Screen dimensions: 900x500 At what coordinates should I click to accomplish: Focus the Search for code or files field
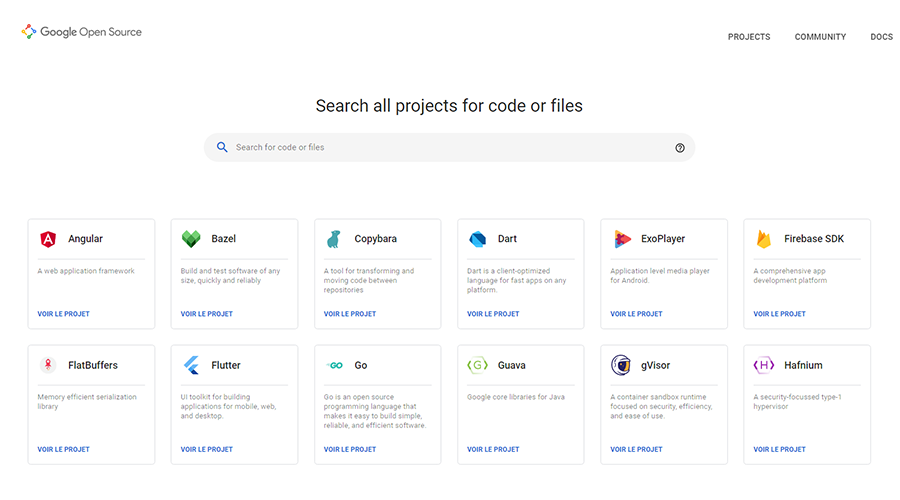click(x=449, y=148)
